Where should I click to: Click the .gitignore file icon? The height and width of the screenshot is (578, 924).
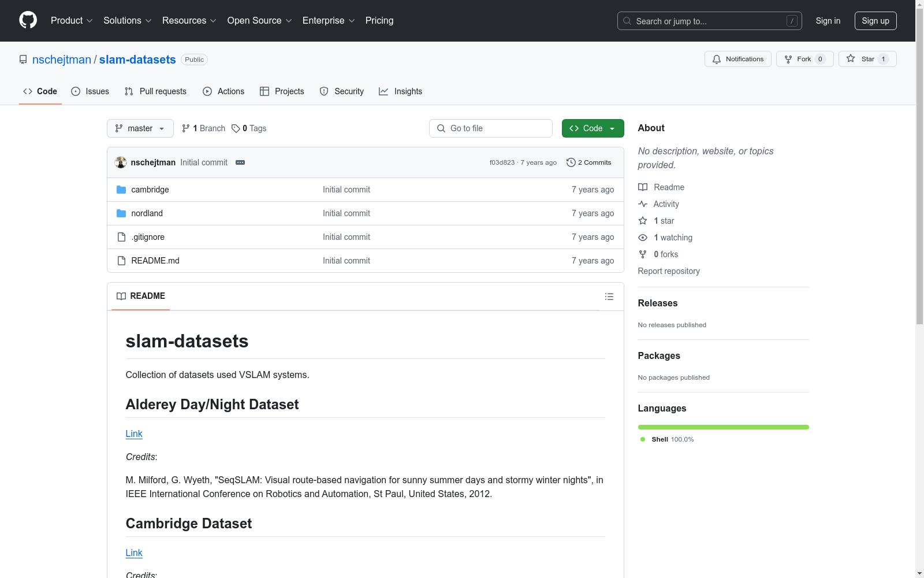(x=121, y=237)
